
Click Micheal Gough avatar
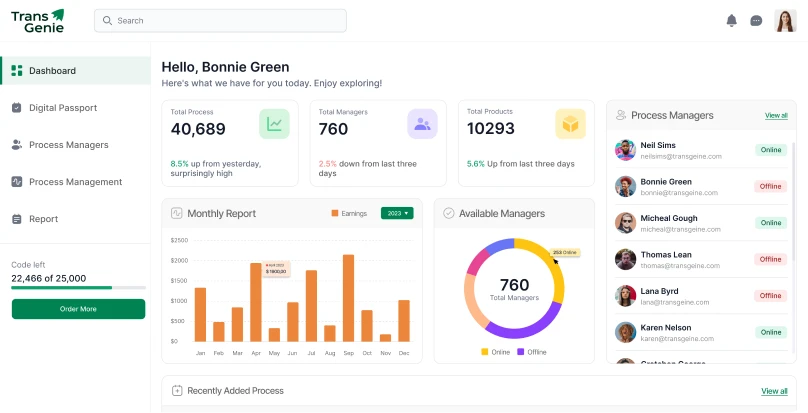point(626,223)
